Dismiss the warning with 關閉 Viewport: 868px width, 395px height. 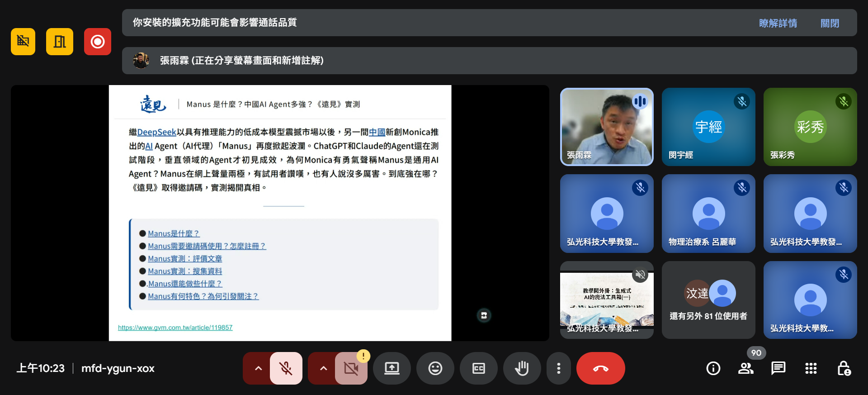(830, 23)
